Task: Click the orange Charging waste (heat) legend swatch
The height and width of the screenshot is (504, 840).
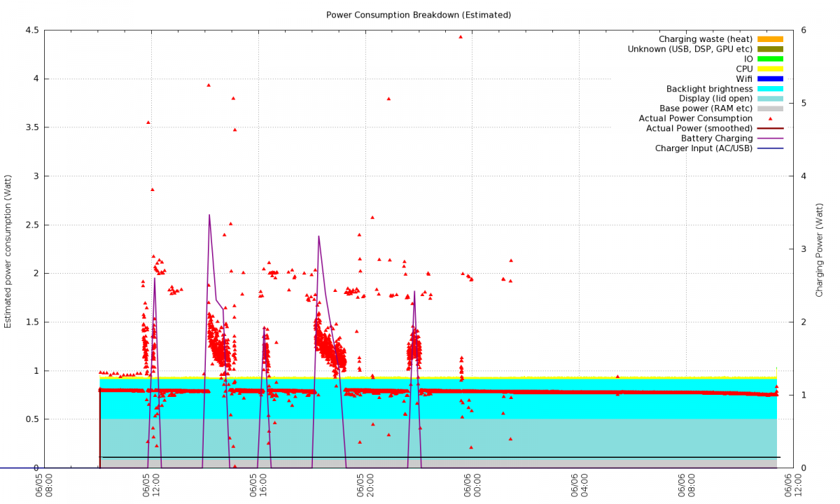Action: point(770,39)
